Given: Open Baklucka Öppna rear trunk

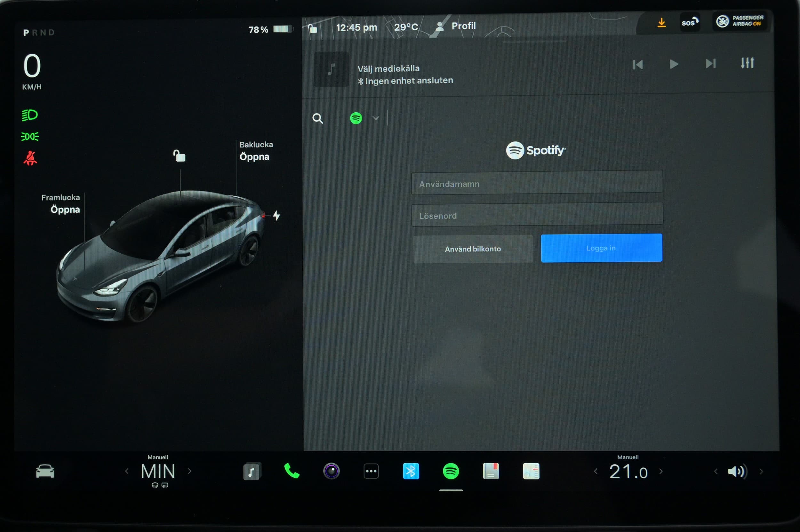Looking at the screenshot, I should 256,151.
